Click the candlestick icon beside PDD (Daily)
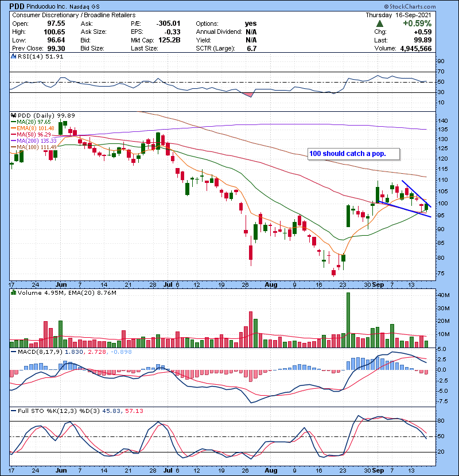459x476 pixels. 13,116
